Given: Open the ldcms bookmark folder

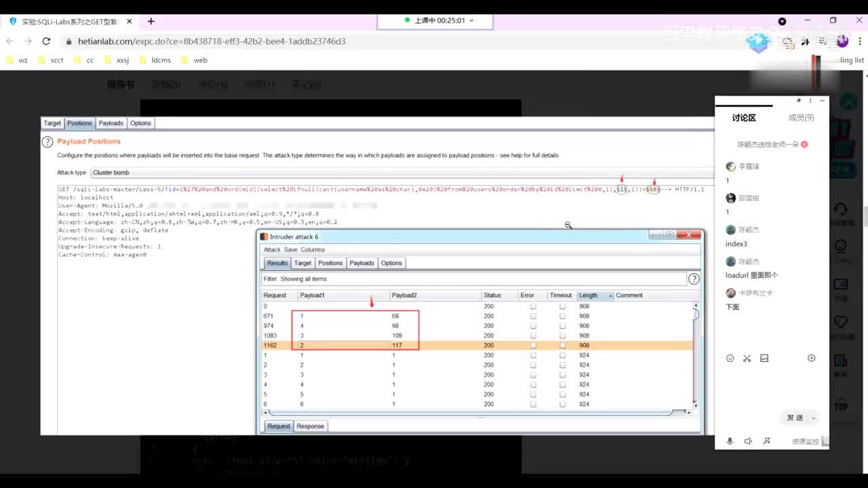Looking at the screenshot, I should (x=155, y=60).
